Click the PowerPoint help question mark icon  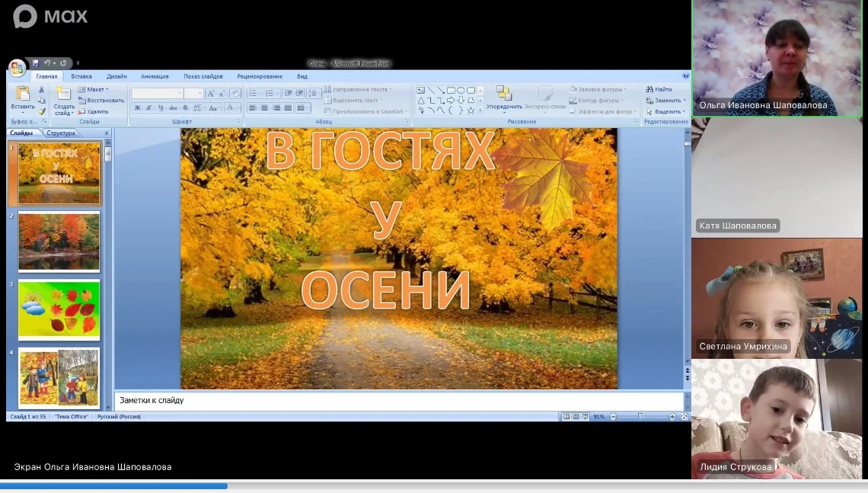[685, 76]
